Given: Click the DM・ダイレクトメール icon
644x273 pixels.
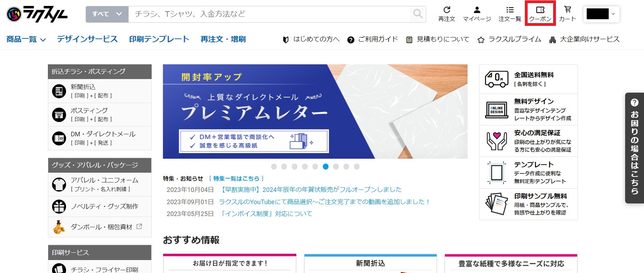Looking at the screenshot, I should pos(59,138).
